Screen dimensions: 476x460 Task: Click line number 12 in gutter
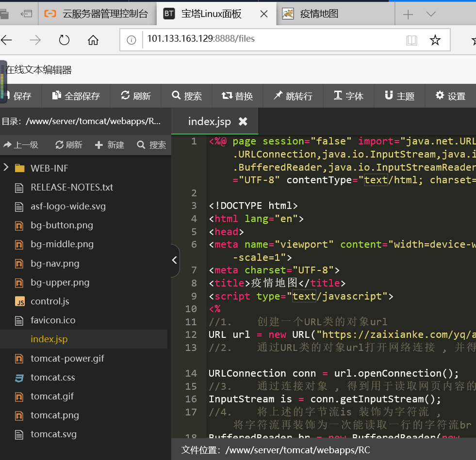coord(191,334)
